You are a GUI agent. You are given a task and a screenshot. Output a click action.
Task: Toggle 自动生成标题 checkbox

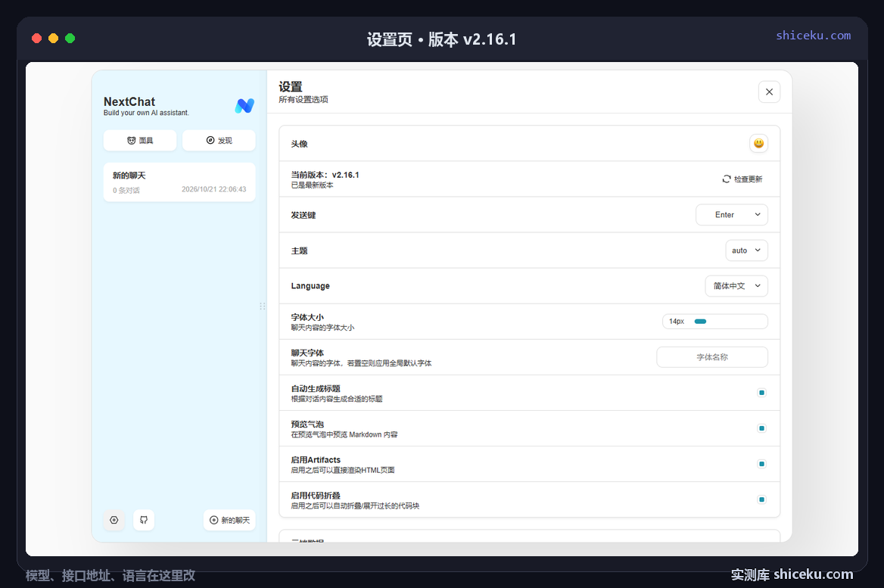click(x=761, y=392)
